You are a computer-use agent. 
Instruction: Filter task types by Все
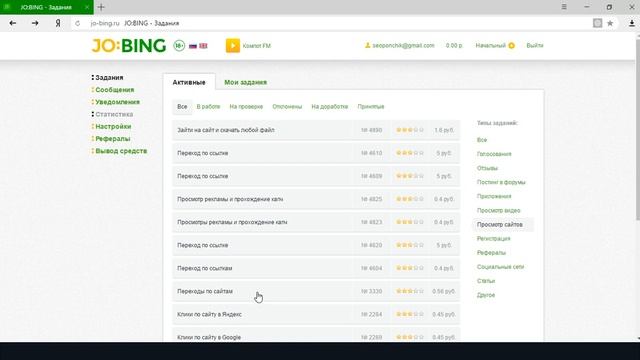[x=482, y=140]
